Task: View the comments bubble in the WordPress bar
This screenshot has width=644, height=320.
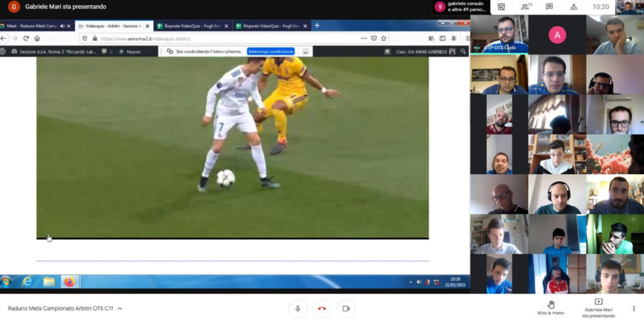Action: (x=107, y=52)
